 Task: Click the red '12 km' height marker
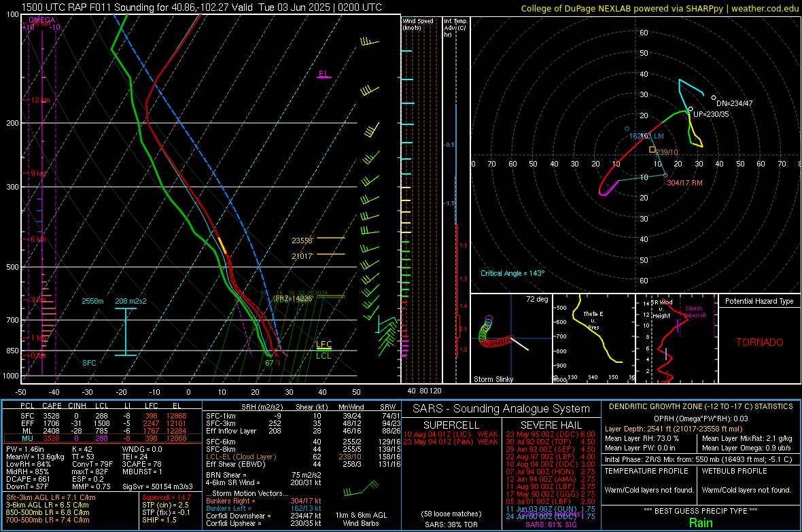click(x=40, y=100)
